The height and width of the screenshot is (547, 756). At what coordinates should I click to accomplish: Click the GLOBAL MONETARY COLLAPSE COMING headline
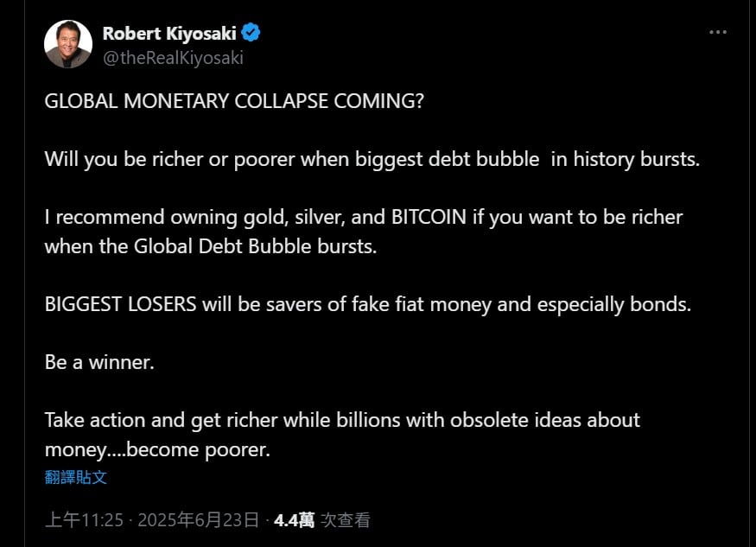coord(234,101)
